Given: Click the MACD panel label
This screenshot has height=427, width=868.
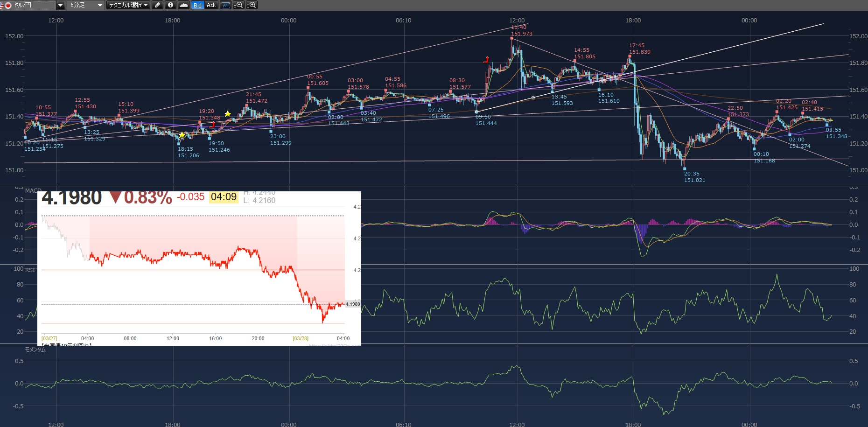Looking at the screenshot, I should coord(33,190).
